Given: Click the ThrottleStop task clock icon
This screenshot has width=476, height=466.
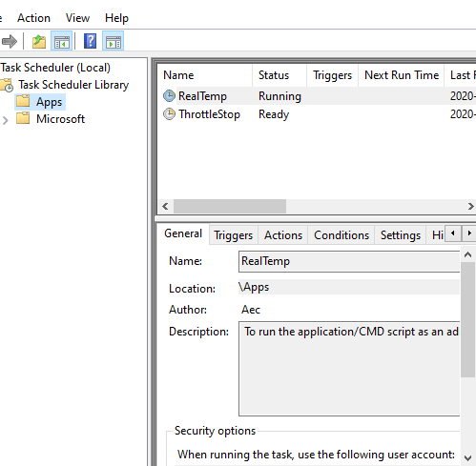Looking at the screenshot, I should tap(169, 114).
